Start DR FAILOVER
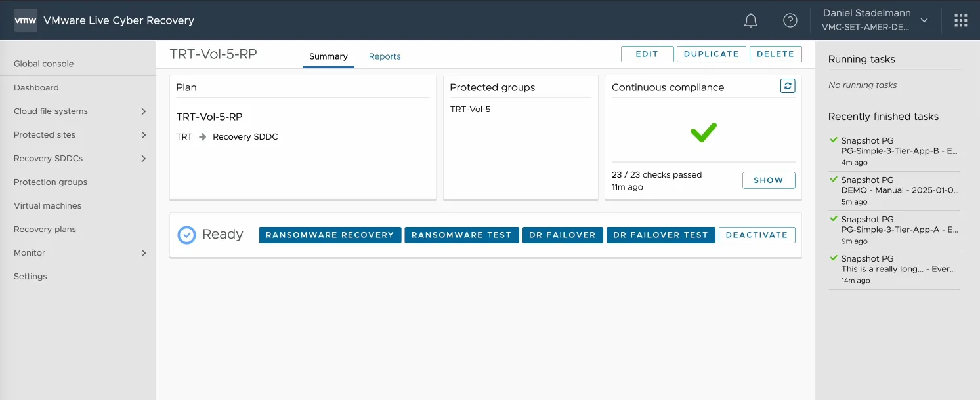 [563, 235]
